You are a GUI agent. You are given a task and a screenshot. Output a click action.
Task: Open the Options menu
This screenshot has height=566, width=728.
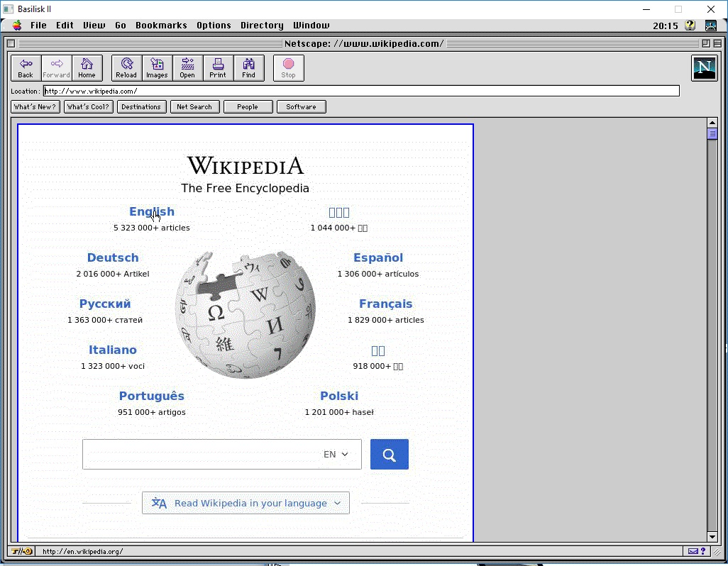click(x=214, y=26)
